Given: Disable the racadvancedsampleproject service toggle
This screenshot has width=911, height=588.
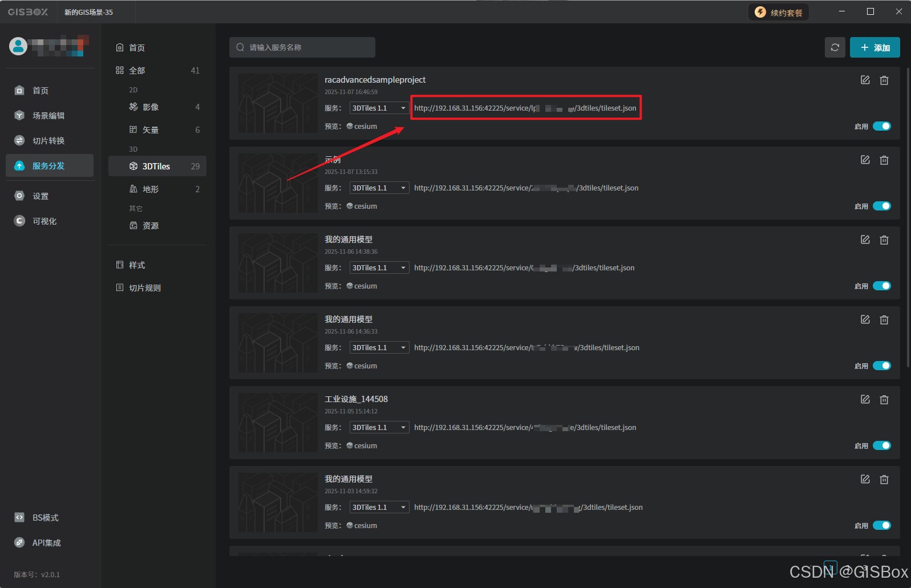Looking at the screenshot, I should [x=882, y=126].
